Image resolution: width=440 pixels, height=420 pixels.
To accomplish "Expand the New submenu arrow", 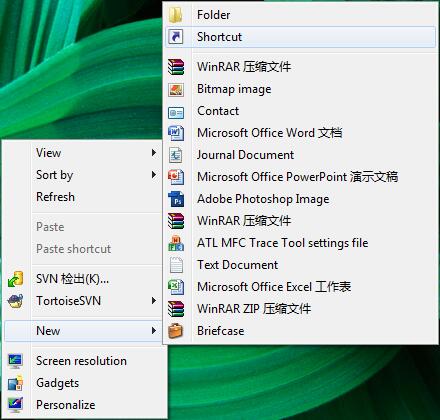I will [154, 331].
